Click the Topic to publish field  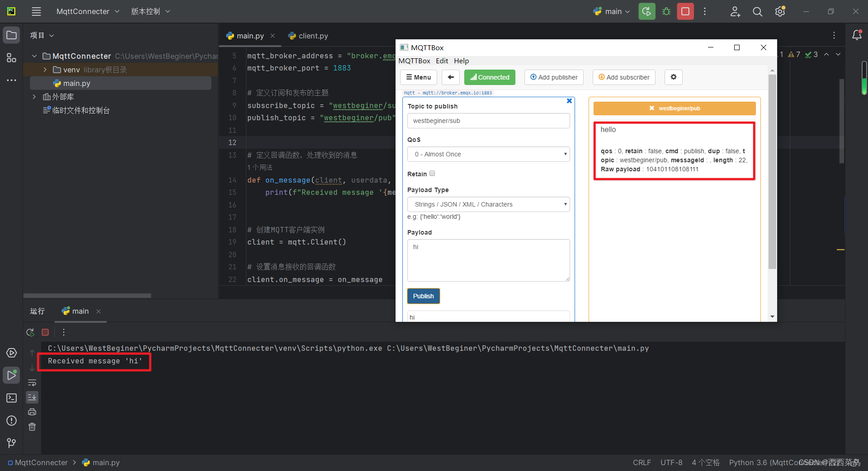pos(489,121)
